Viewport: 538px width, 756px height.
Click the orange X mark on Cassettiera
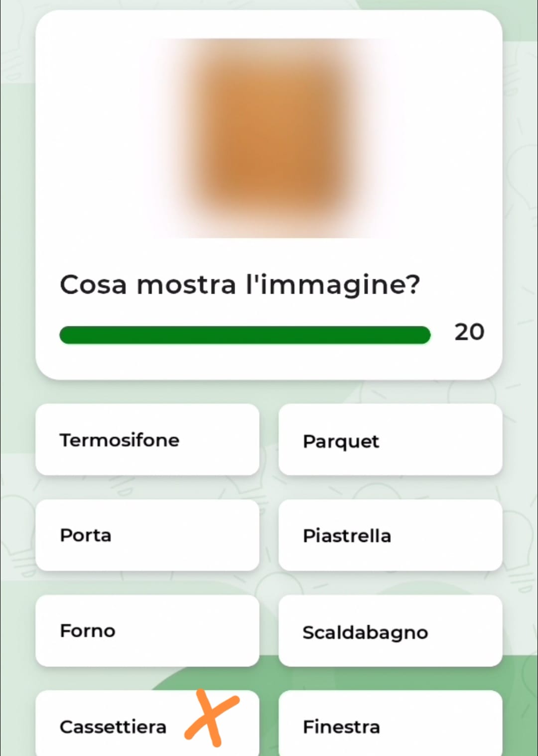click(211, 718)
